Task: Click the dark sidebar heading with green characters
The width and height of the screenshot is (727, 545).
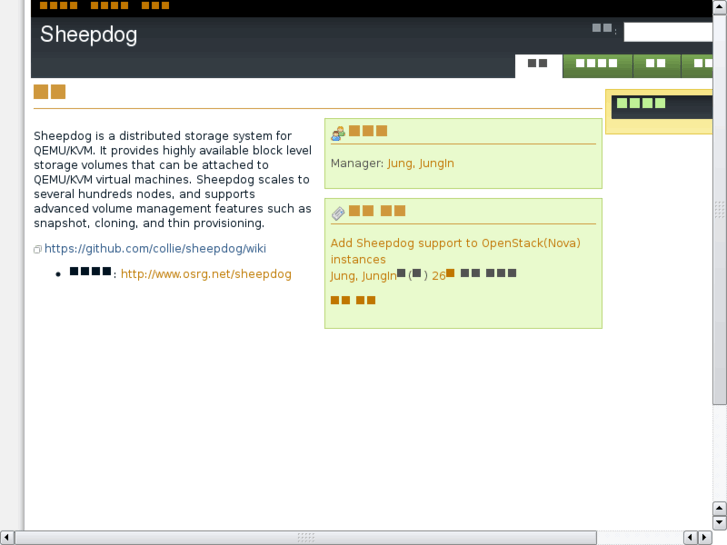Action: pos(662,107)
